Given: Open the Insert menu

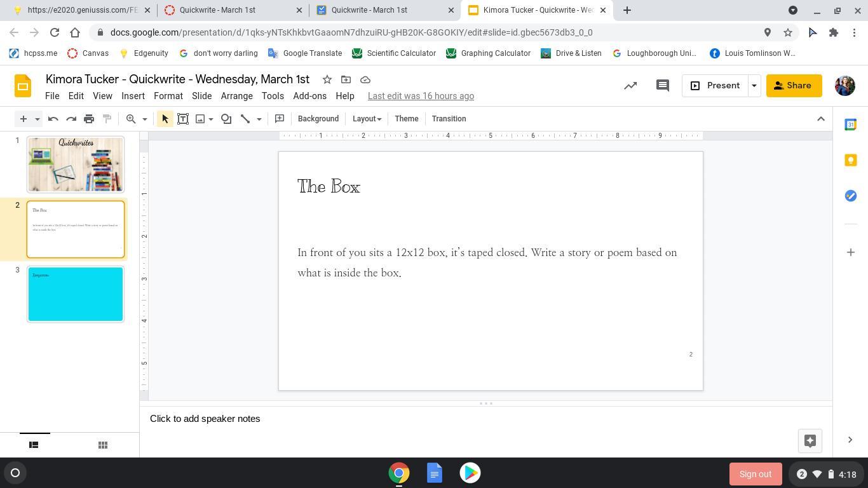Looking at the screenshot, I should (x=133, y=96).
